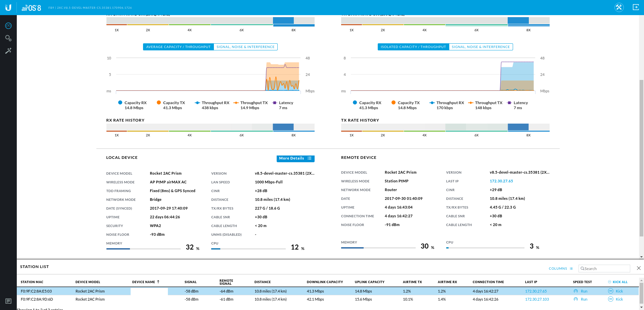Close the Station List panel
This screenshot has height=310, width=644.
[x=639, y=268]
